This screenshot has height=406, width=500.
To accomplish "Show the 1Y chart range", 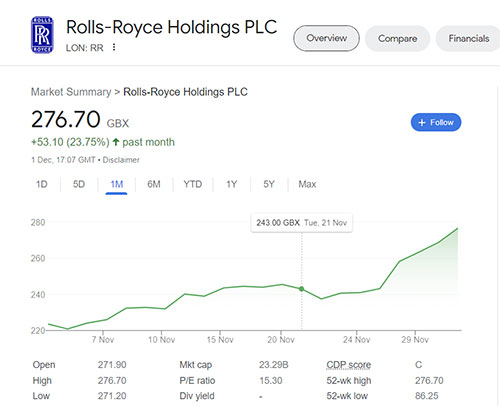I will pyautogui.click(x=232, y=184).
